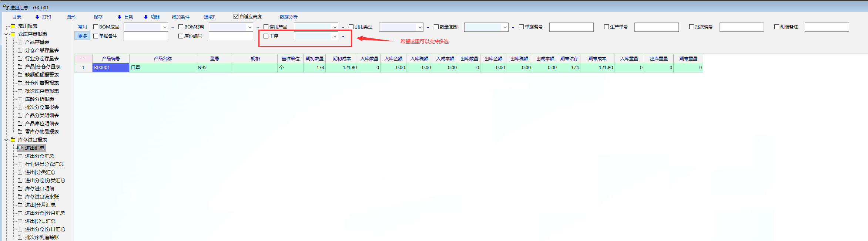Enable the 工序 filter checkbox

click(x=266, y=36)
